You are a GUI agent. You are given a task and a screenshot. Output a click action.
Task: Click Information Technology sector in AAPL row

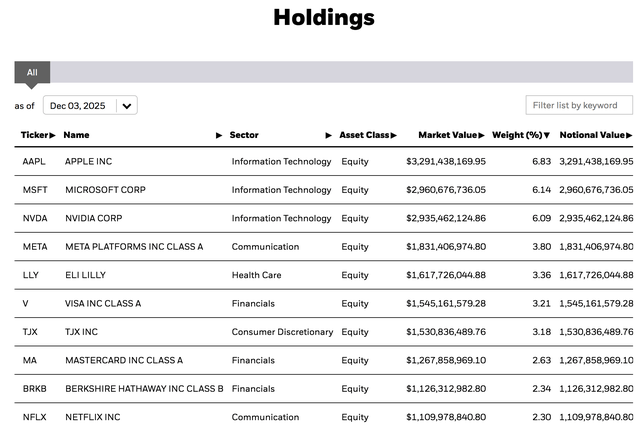[281, 162]
